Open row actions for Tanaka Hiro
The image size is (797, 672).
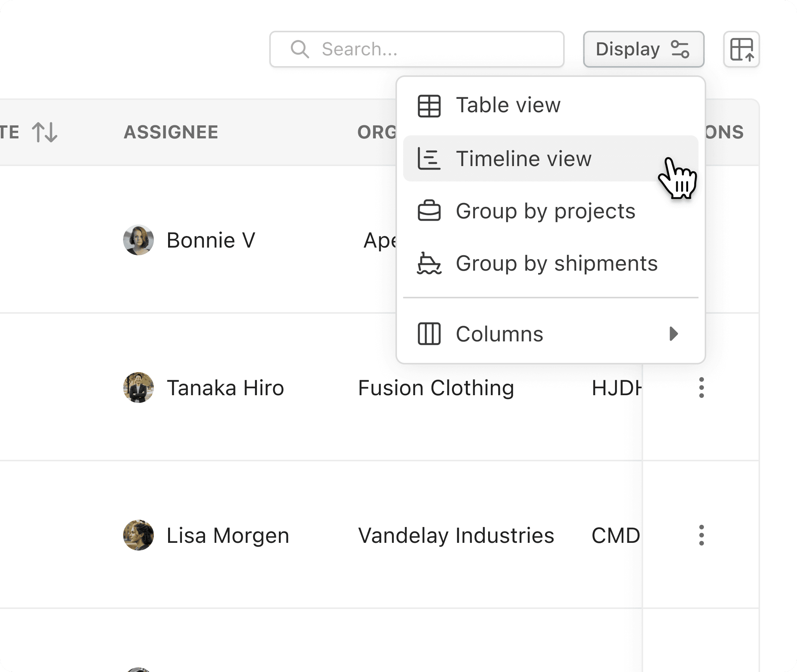[701, 388]
